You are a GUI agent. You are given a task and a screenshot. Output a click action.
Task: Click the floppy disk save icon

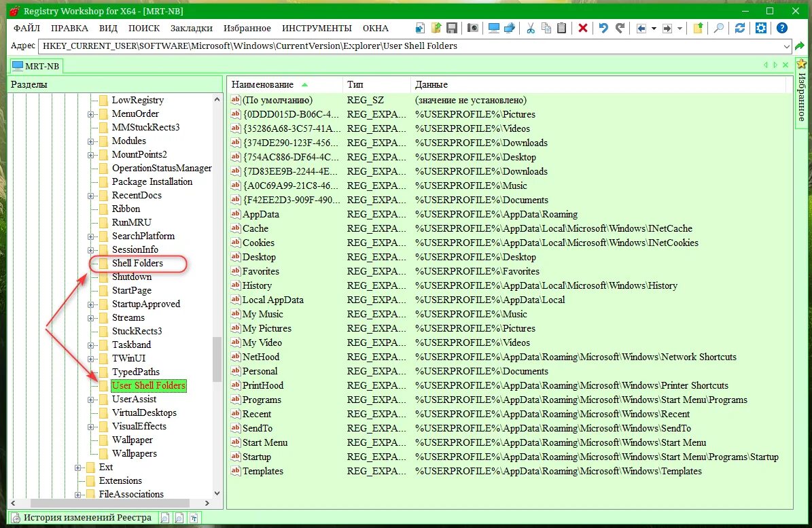click(452, 28)
